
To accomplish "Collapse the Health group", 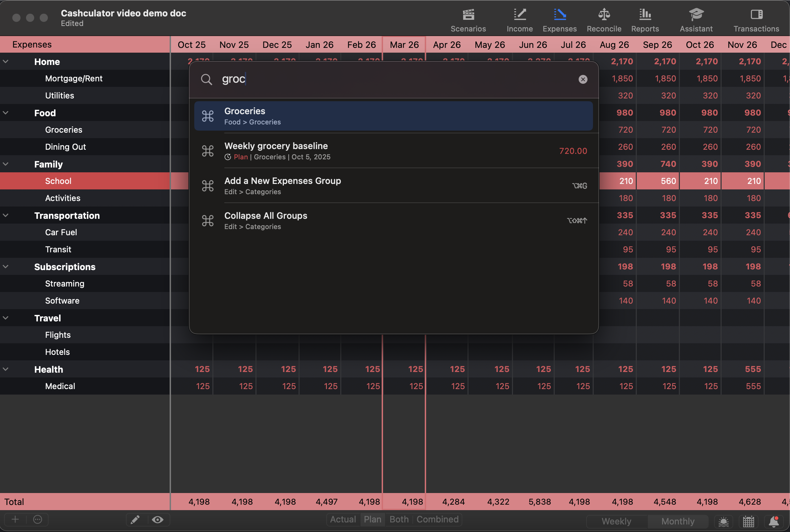I will click(5, 369).
